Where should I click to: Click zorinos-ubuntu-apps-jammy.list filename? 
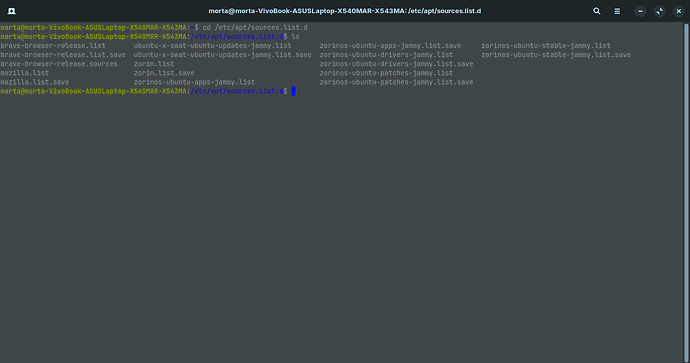pyautogui.click(x=194, y=82)
